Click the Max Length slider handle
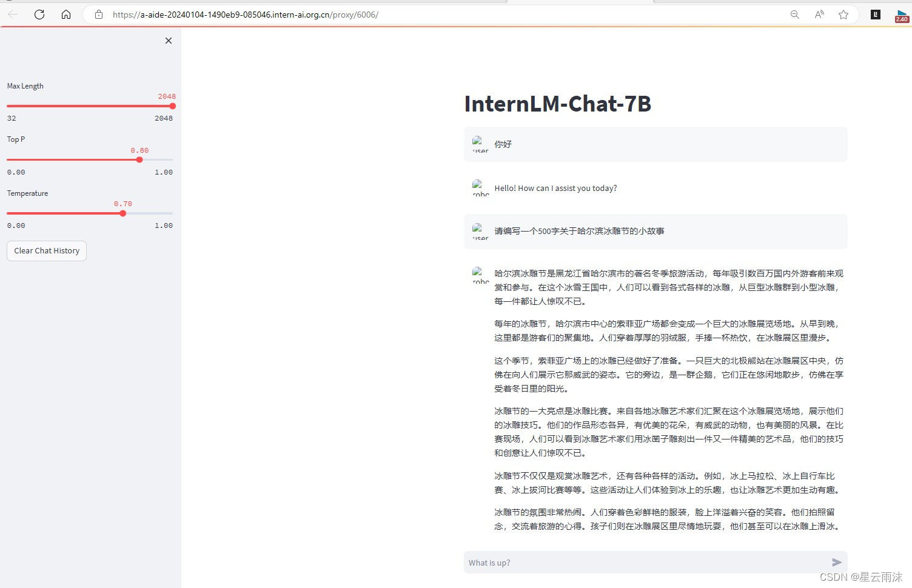912x588 pixels. point(173,106)
